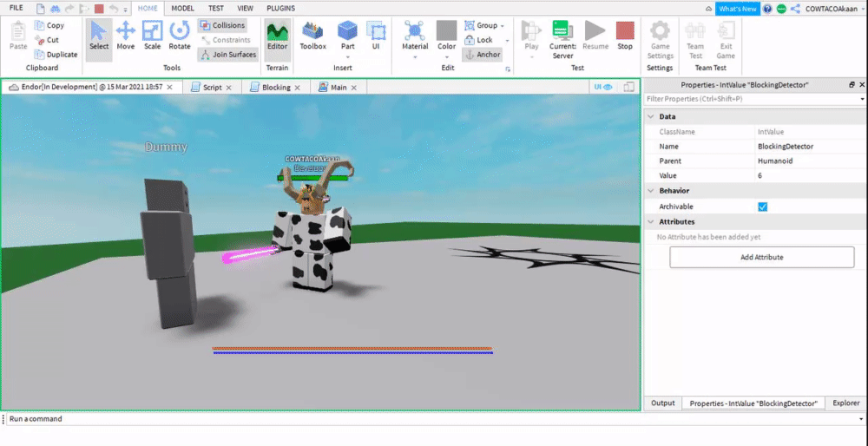The height and width of the screenshot is (446, 868).
Task: Edit the Name field BlockingDetector
Action: (811, 147)
